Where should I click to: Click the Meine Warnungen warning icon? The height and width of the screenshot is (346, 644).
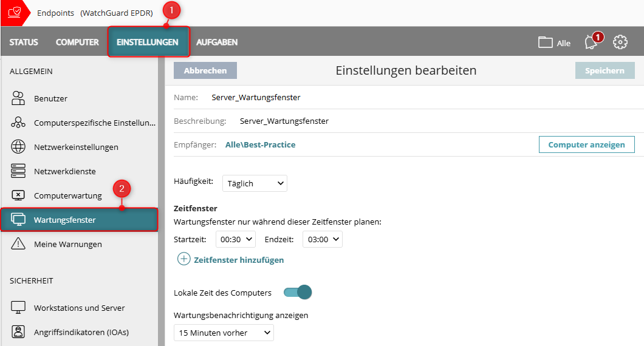point(18,244)
